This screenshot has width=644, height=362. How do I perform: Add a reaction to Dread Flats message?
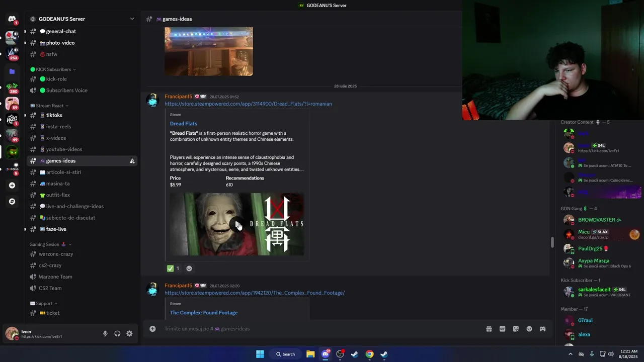point(189,268)
